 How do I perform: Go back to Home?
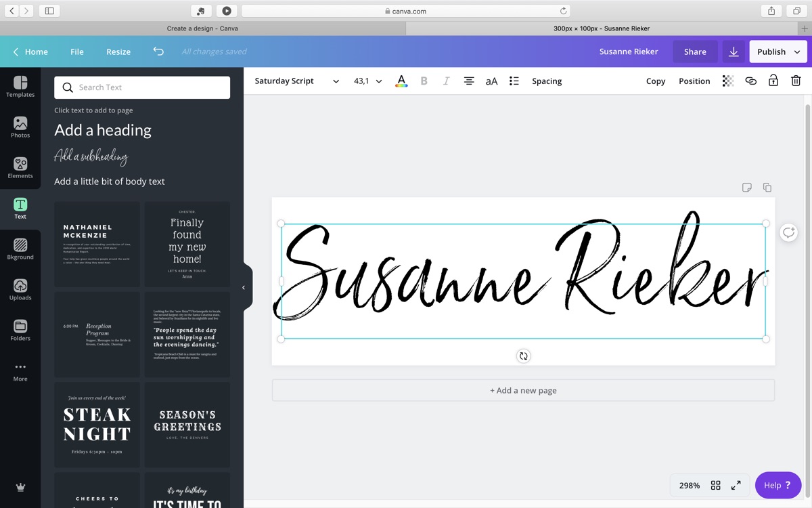coord(30,51)
